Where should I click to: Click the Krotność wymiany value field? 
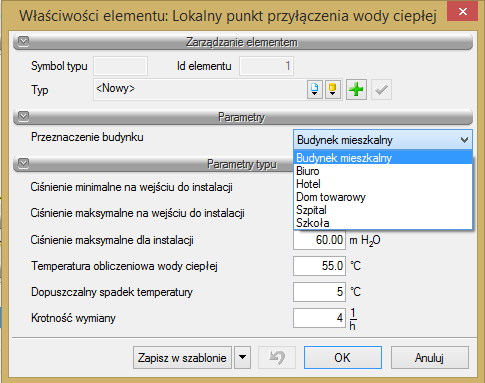click(319, 318)
